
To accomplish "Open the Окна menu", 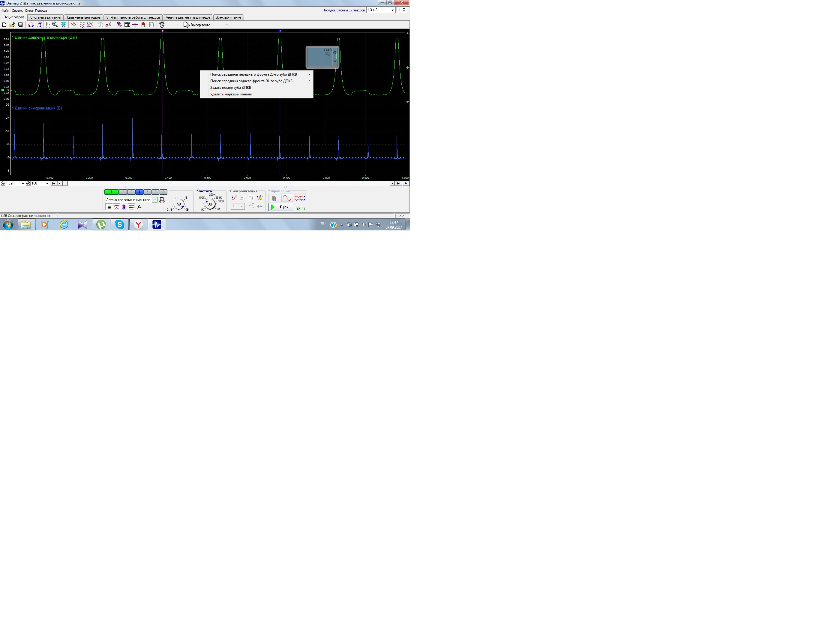I will click(29, 10).
